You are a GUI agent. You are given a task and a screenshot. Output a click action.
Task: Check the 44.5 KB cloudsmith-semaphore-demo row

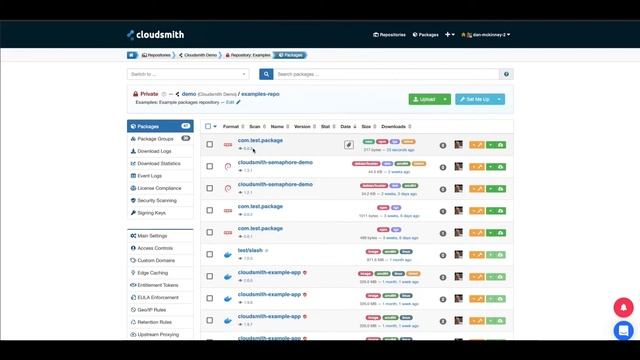pyautogui.click(x=209, y=166)
